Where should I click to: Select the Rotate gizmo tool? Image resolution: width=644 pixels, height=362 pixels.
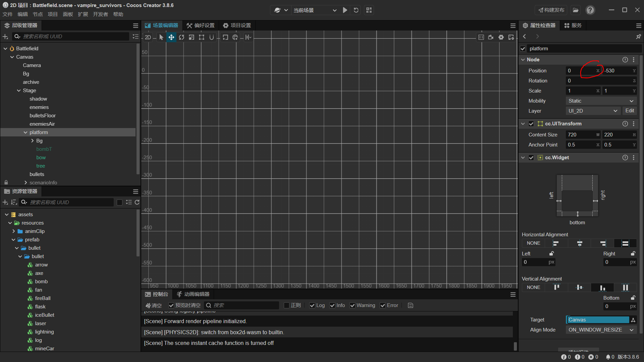click(181, 37)
